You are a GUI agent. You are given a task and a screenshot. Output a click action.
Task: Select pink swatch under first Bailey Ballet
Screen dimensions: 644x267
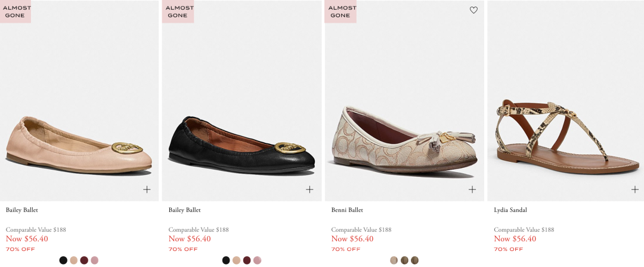[x=94, y=260]
